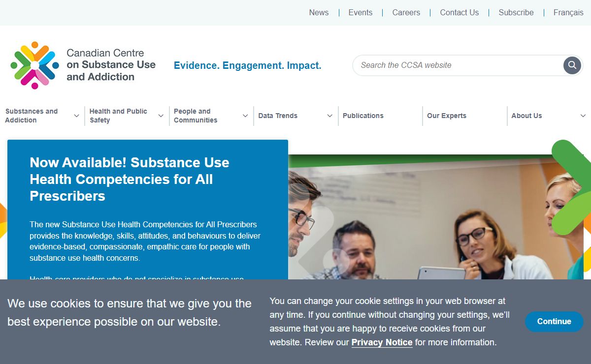Open Data Trends menu
Image resolution: width=591 pixels, height=364 pixels.
278,116
